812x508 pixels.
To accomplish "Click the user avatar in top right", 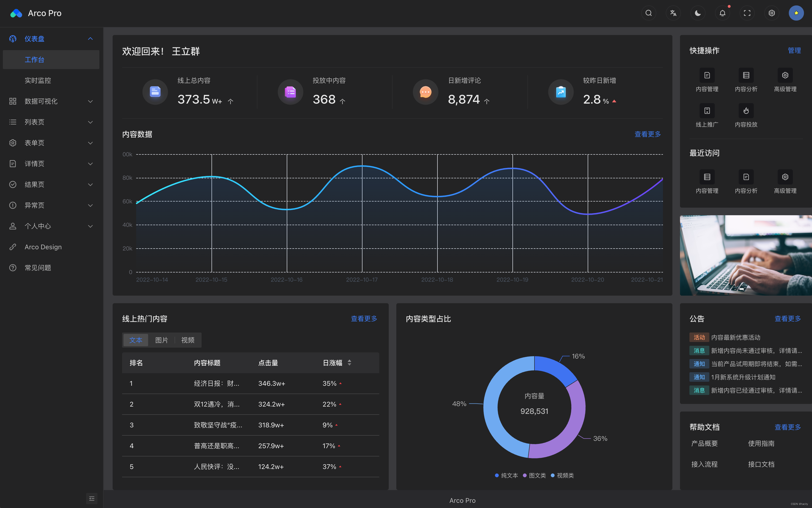I will 796,13.
